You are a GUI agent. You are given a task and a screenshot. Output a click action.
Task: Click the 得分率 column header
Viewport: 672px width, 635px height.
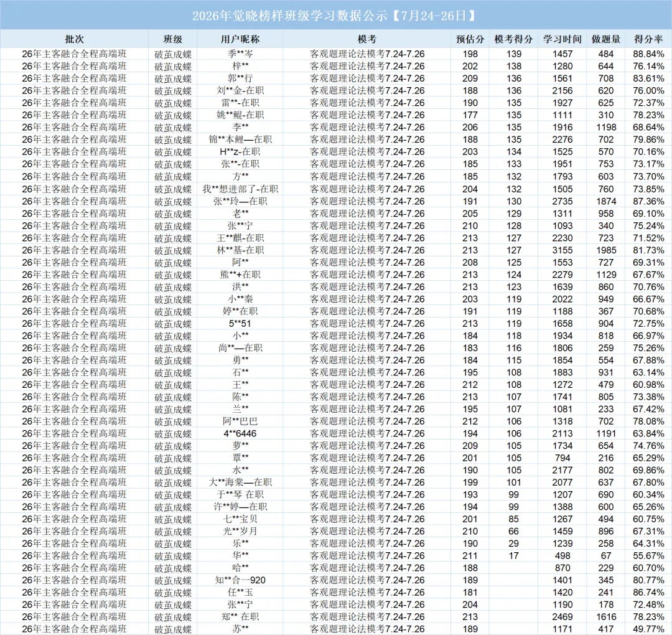(648, 39)
